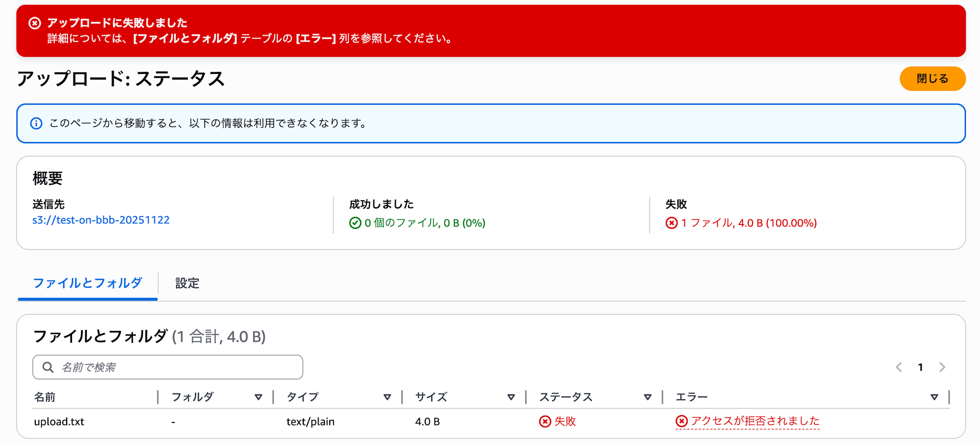This screenshot has width=980, height=445.
Task: Switch to the 設定 tab
Action: (186, 283)
